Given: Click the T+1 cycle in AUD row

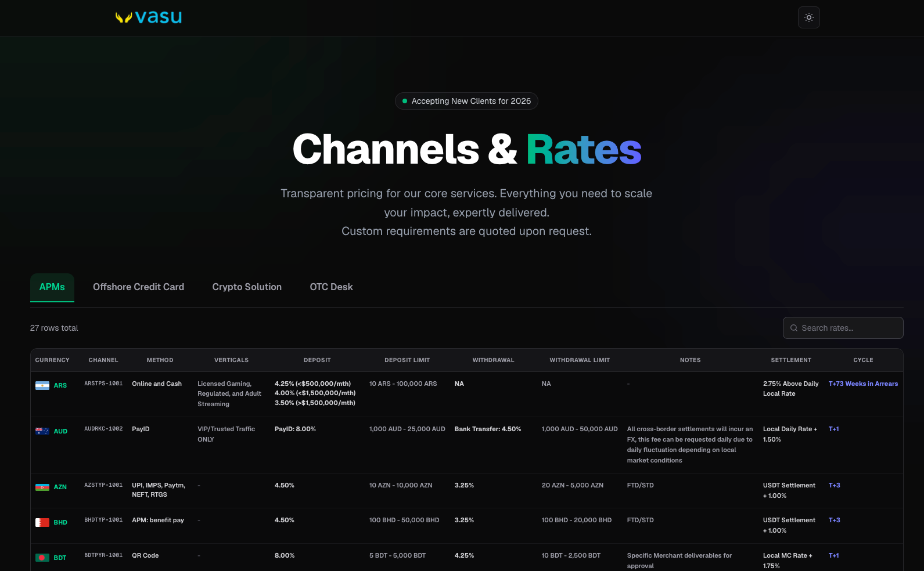Looking at the screenshot, I should [x=833, y=429].
